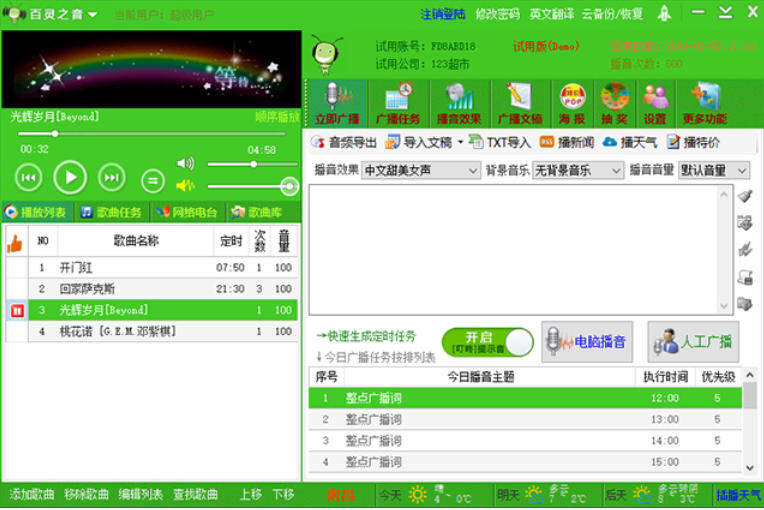Click 播新闻 broadcast news
The image size is (764, 510).
click(567, 142)
